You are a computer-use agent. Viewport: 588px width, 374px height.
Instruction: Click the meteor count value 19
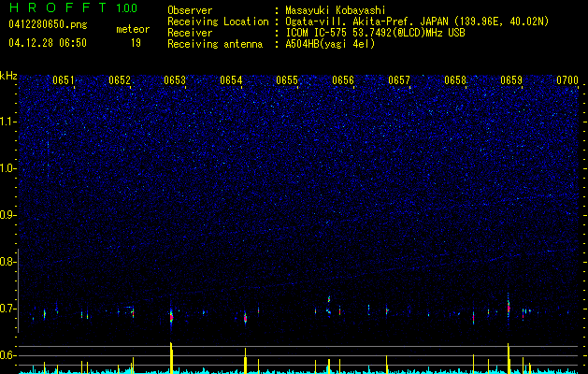pyautogui.click(x=136, y=43)
